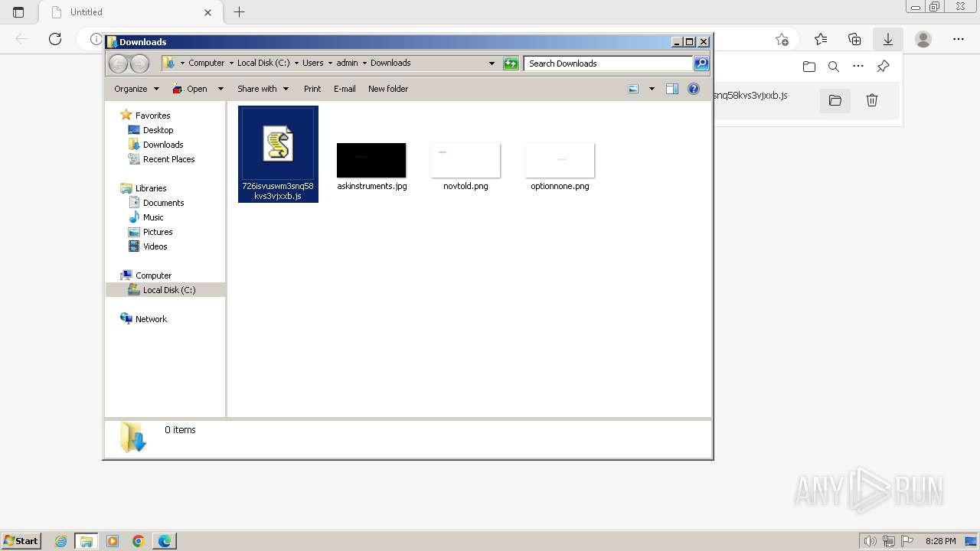Screen dimensions: 980x551
Task: Show downloaded js file in folder
Action: (835, 100)
